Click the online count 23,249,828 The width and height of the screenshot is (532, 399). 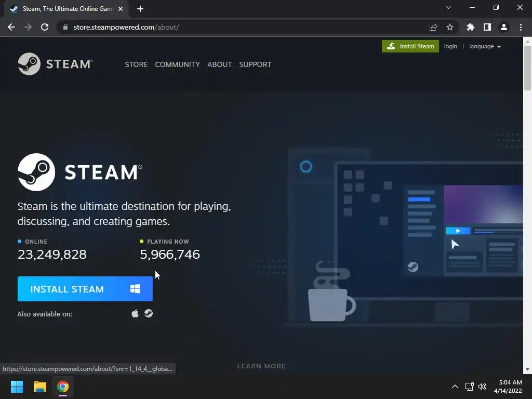click(52, 255)
